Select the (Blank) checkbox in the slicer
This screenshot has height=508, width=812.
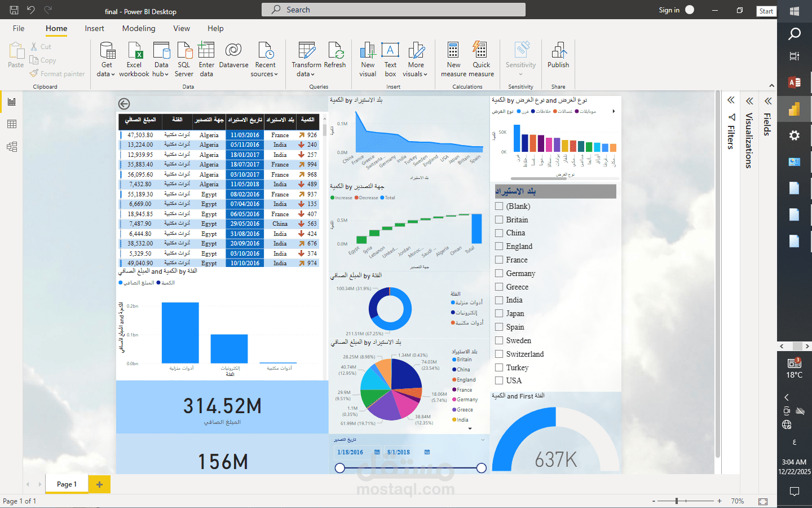click(x=498, y=206)
